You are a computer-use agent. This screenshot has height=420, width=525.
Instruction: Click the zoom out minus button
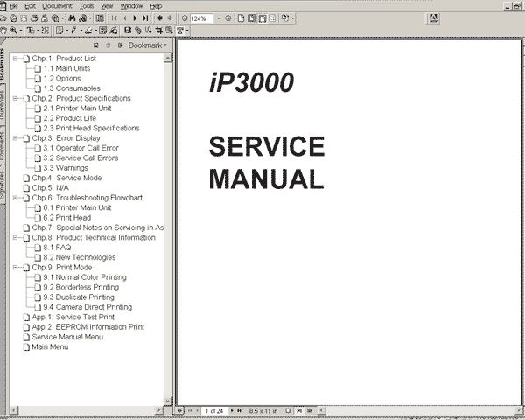point(185,18)
